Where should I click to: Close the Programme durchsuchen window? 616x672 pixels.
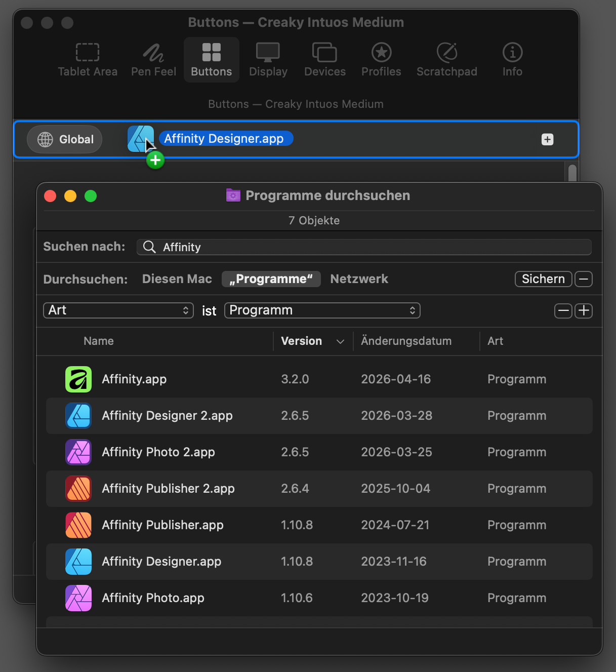click(50, 196)
